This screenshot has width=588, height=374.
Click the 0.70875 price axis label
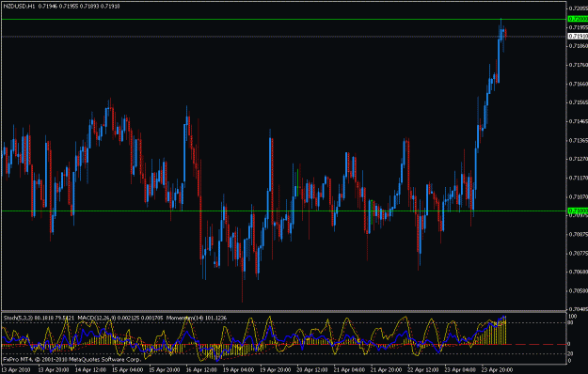(x=579, y=234)
